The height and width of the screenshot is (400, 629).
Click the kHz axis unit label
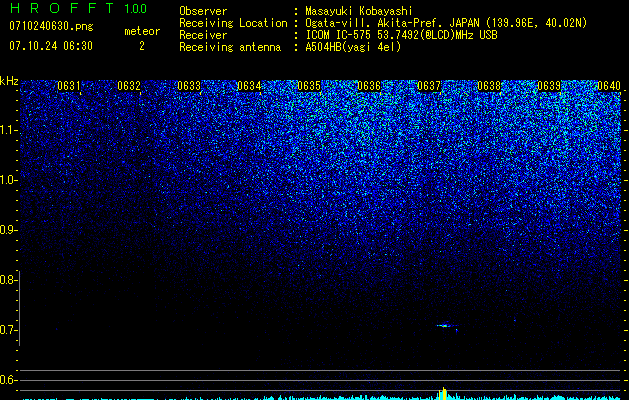(x=9, y=81)
